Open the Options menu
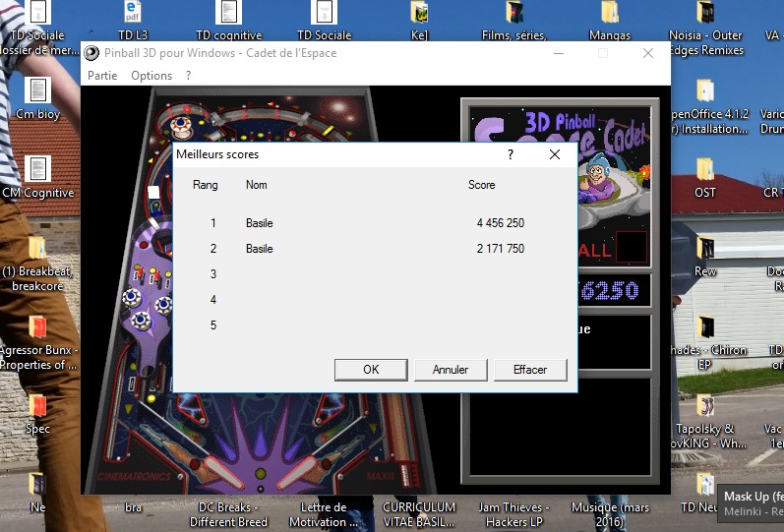This screenshot has height=532, width=784. click(x=151, y=76)
